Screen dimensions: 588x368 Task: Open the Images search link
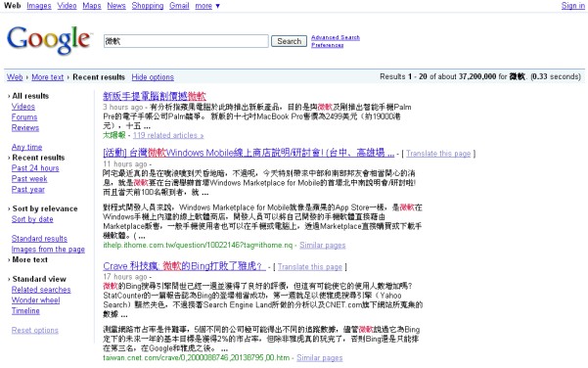coord(39,6)
